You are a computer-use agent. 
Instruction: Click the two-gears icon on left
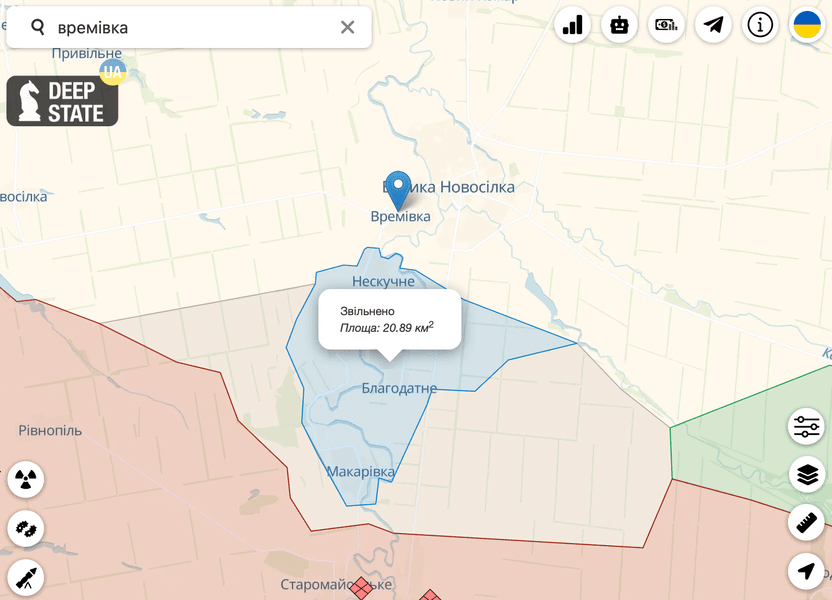pos(25,528)
